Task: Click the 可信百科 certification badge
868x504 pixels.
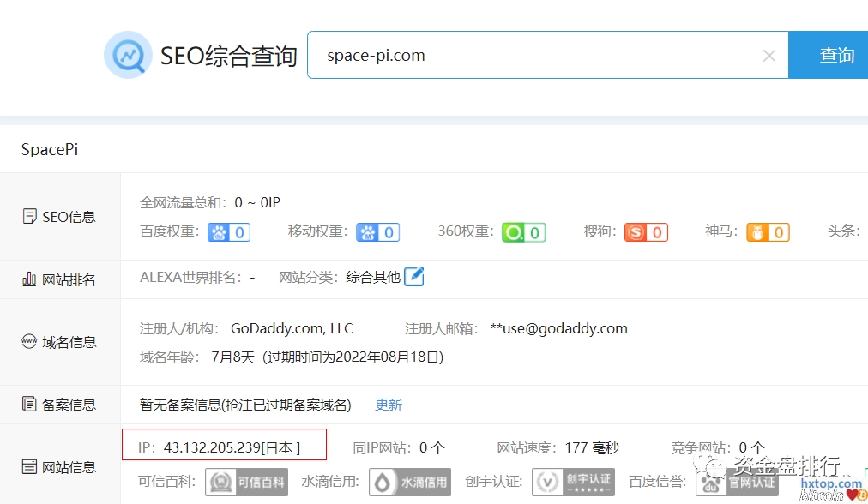Action: pyautogui.click(x=246, y=482)
